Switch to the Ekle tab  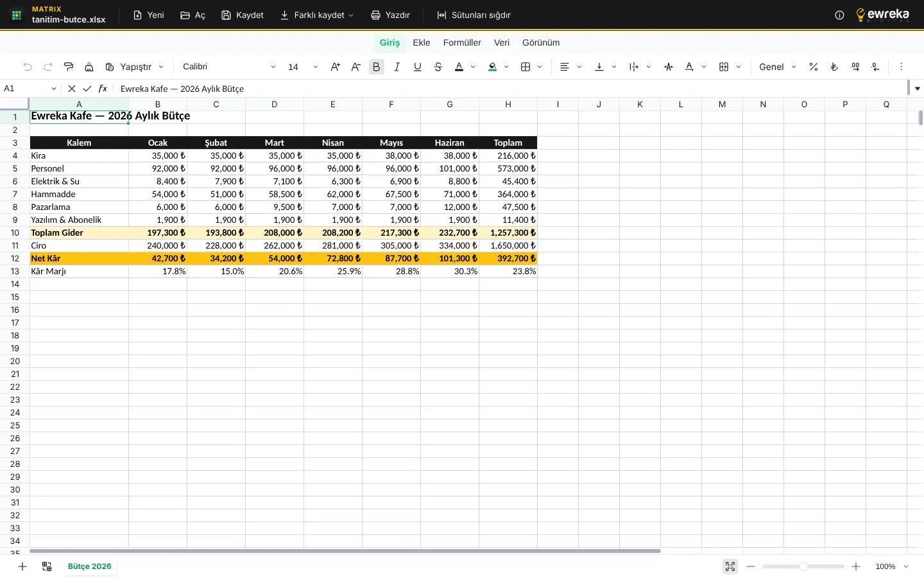point(422,42)
